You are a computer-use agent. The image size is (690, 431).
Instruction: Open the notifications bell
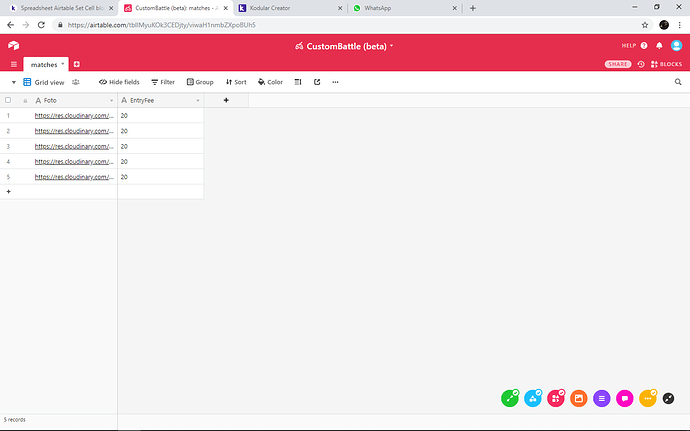click(x=659, y=45)
